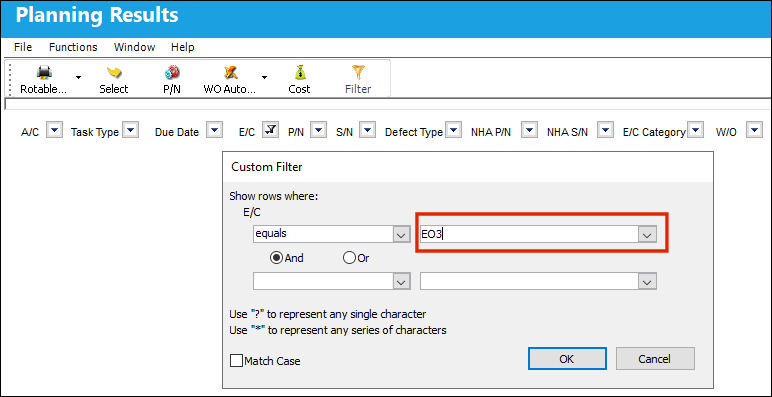Select the And radio button
The width and height of the screenshot is (772, 397).
pyautogui.click(x=277, y=258)
